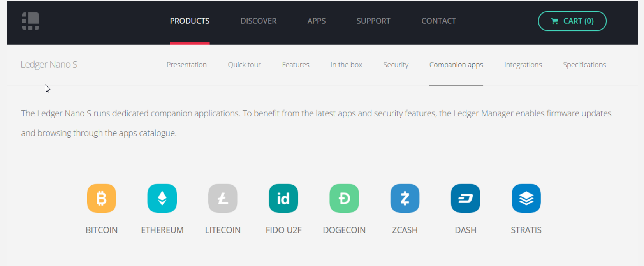Open the Apps menu item
This screenshot has height=266, width=644.
(317, 21)
